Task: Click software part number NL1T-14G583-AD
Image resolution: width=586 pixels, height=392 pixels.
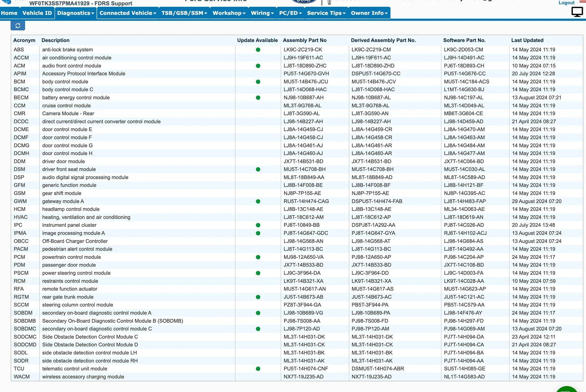Action: (x=464, y=377)
